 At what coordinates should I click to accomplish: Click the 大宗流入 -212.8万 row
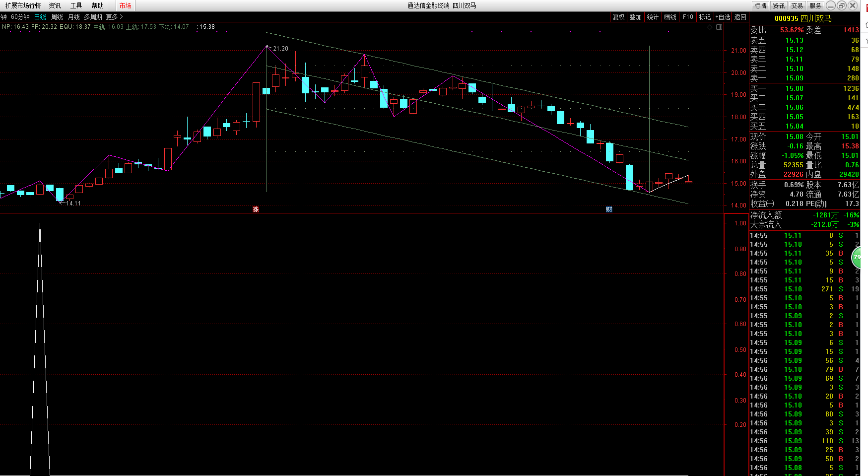[804, 224]
